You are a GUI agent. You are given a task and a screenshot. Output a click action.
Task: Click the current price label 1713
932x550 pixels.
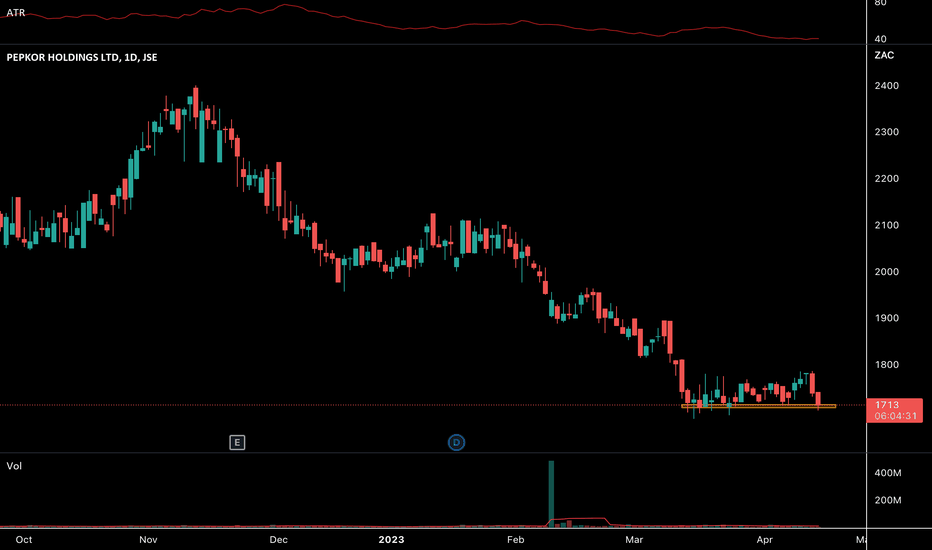tap(887, 405)
